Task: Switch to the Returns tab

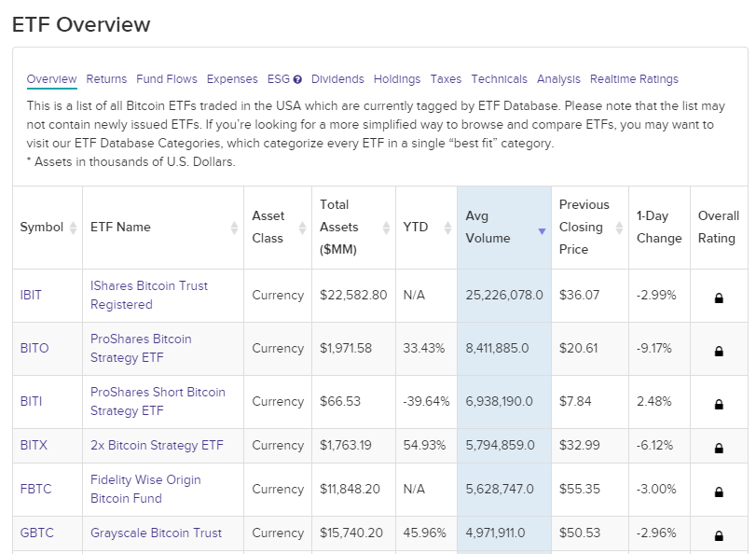Action: click(106, 79)
